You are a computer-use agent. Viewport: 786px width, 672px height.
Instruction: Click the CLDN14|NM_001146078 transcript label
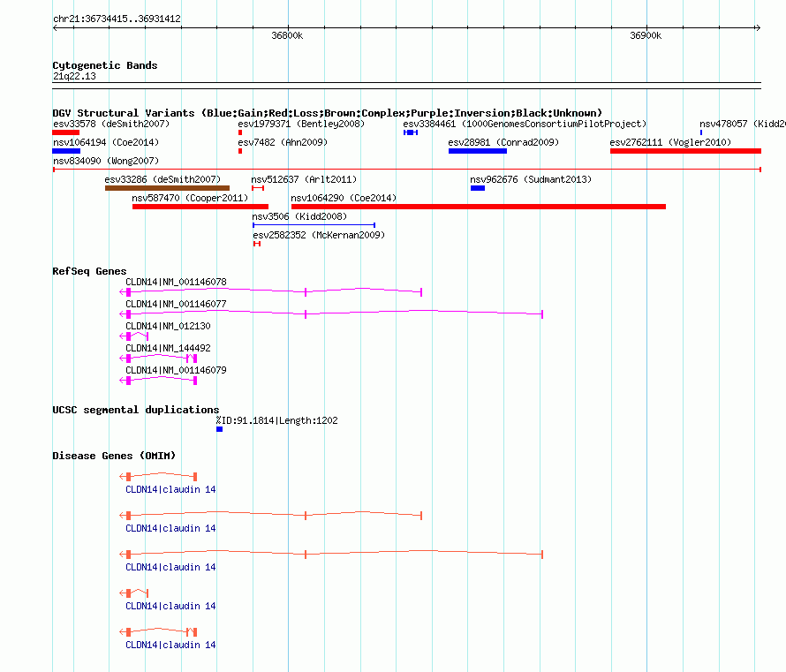pyautogui.click(x=176, y=282)
